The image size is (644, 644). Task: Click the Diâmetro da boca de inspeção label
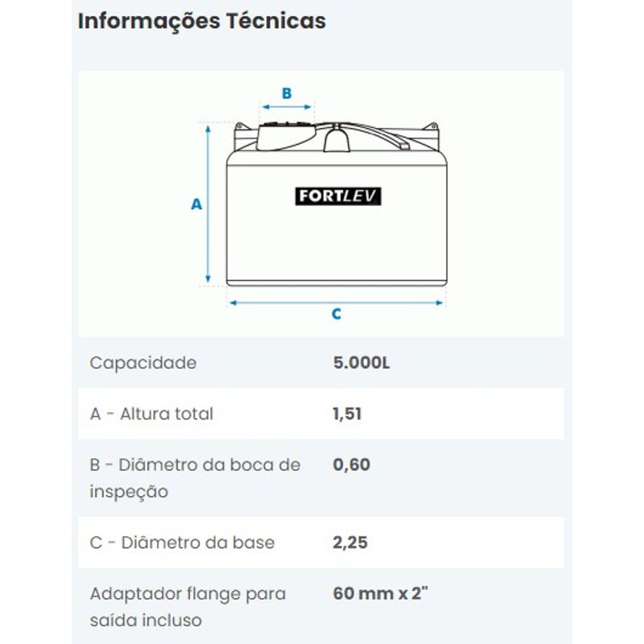coord(195,478)
